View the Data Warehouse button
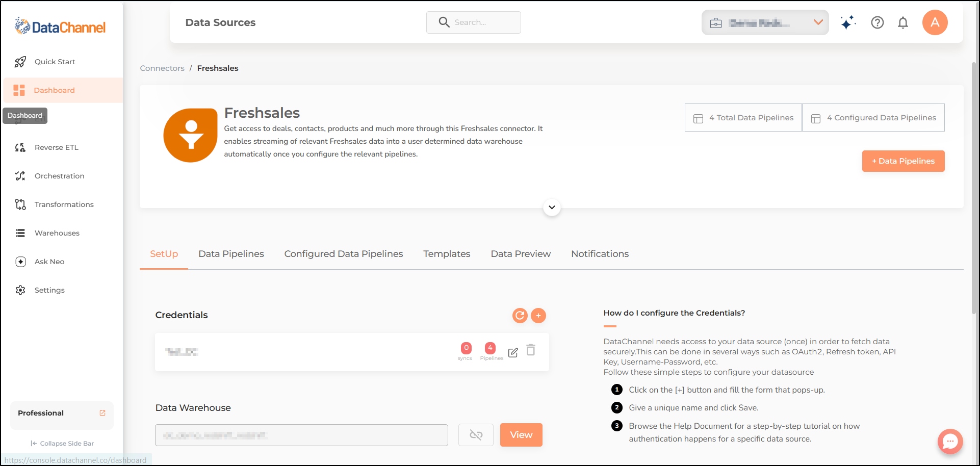 (521, 435)
